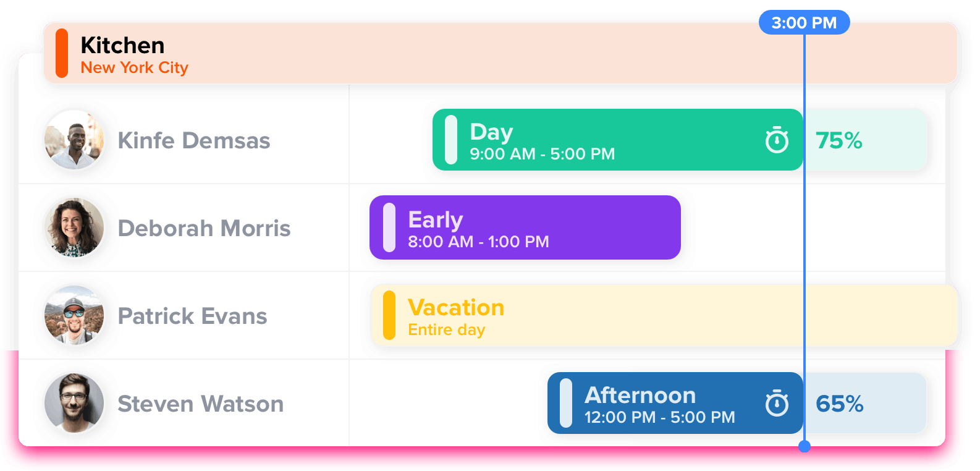Open Steven Watson's profile avatar
The image size is (980, 471).
pos(74,403)
